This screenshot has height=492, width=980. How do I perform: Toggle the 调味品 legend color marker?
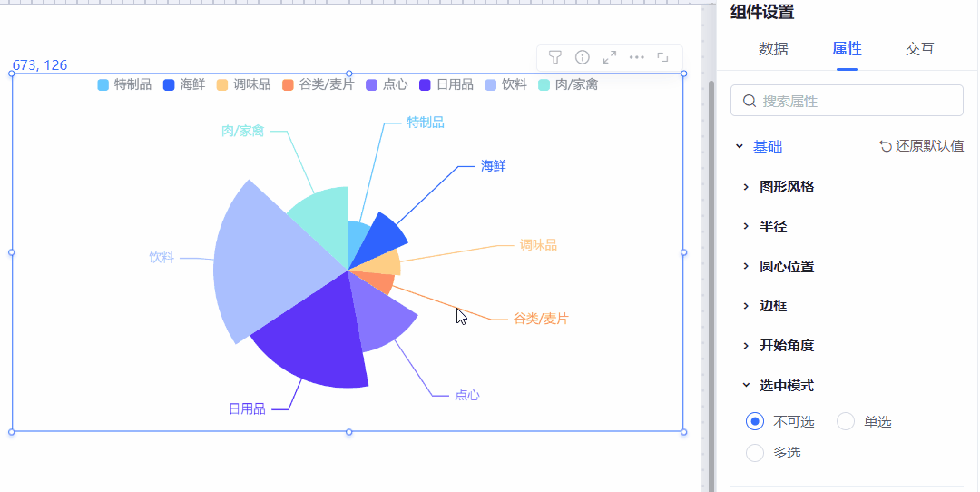[222, 85]
